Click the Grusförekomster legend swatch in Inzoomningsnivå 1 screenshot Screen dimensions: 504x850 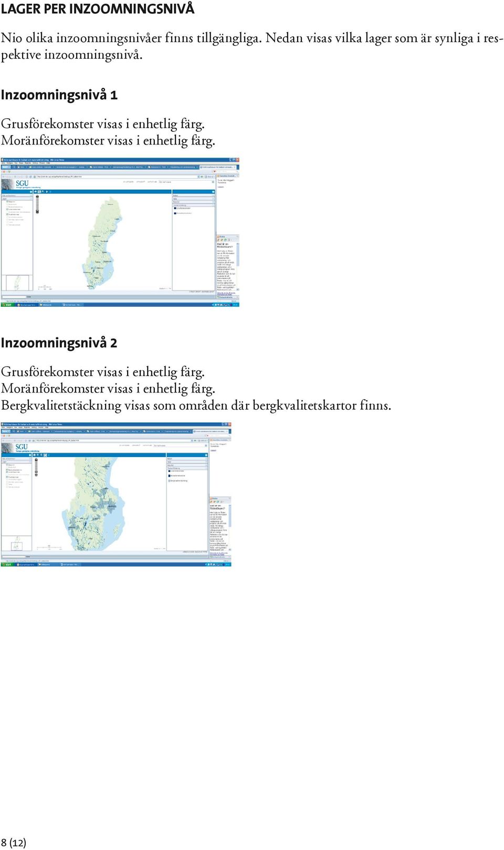[175, 208]
